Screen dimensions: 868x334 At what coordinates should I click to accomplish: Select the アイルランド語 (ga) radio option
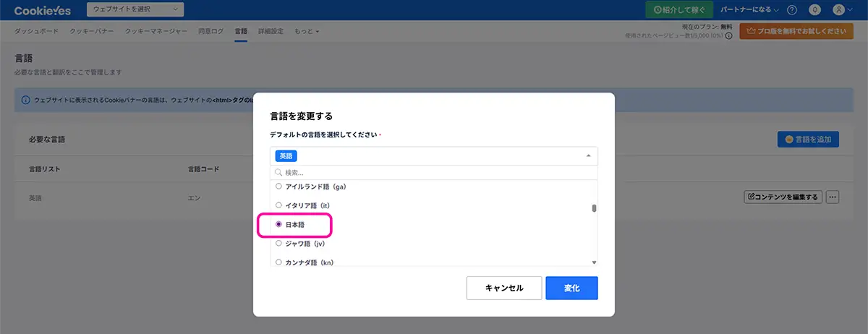coord(278,186)
